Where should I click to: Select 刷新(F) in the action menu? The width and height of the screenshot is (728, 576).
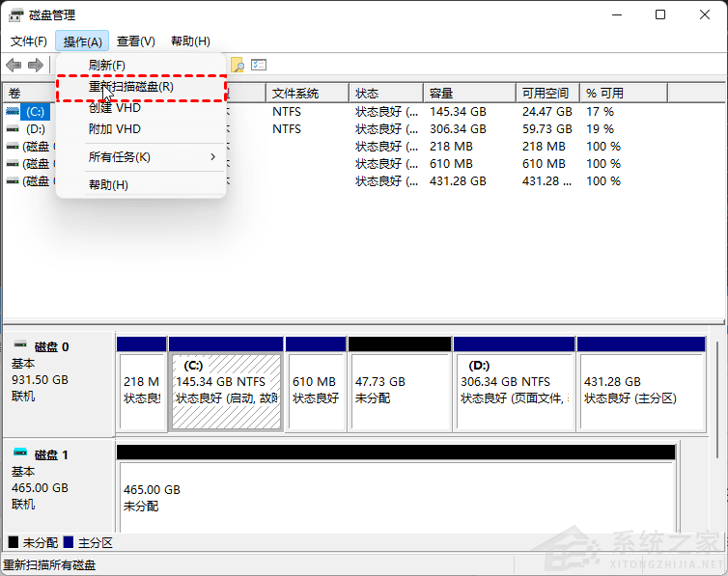point(107,65)
